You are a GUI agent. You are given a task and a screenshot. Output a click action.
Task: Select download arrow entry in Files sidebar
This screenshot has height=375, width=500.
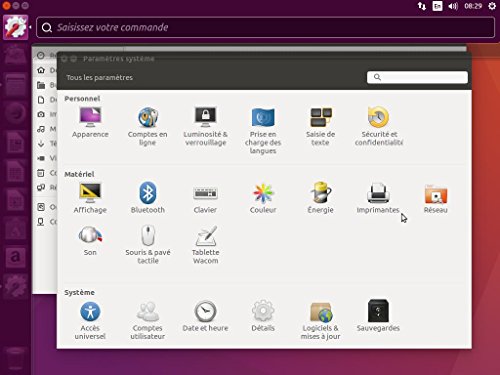pyautogui.click(x=41, y=144)
